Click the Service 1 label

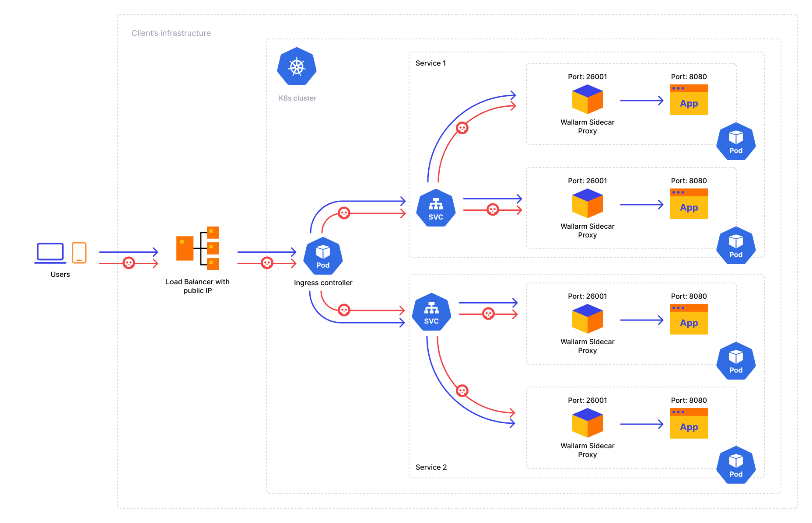click(430, 63)
